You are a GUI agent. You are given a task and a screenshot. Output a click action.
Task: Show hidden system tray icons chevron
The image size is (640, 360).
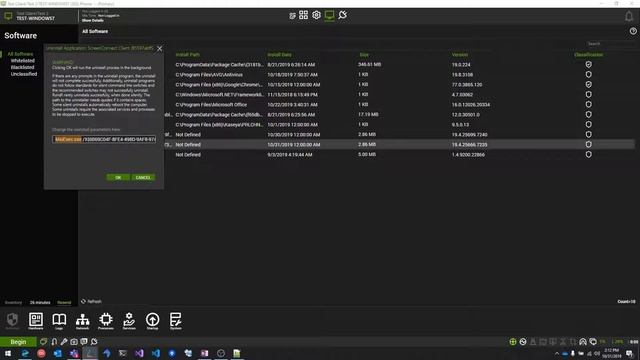click(x=557, y=353)
